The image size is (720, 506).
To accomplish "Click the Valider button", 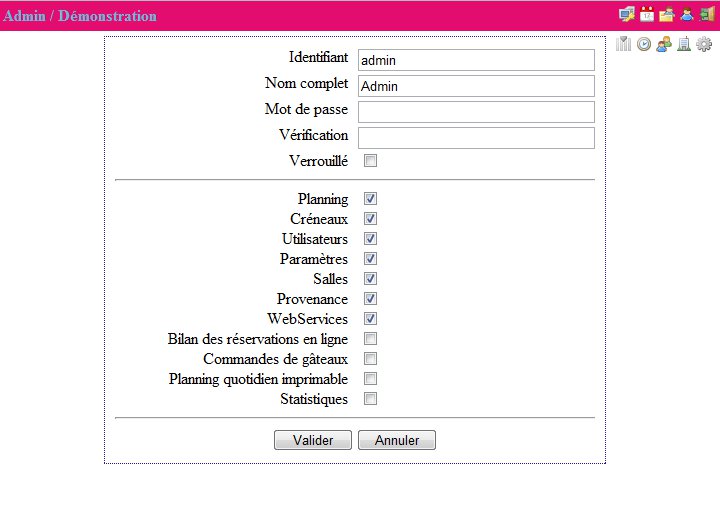I will (x=312, y=440).
